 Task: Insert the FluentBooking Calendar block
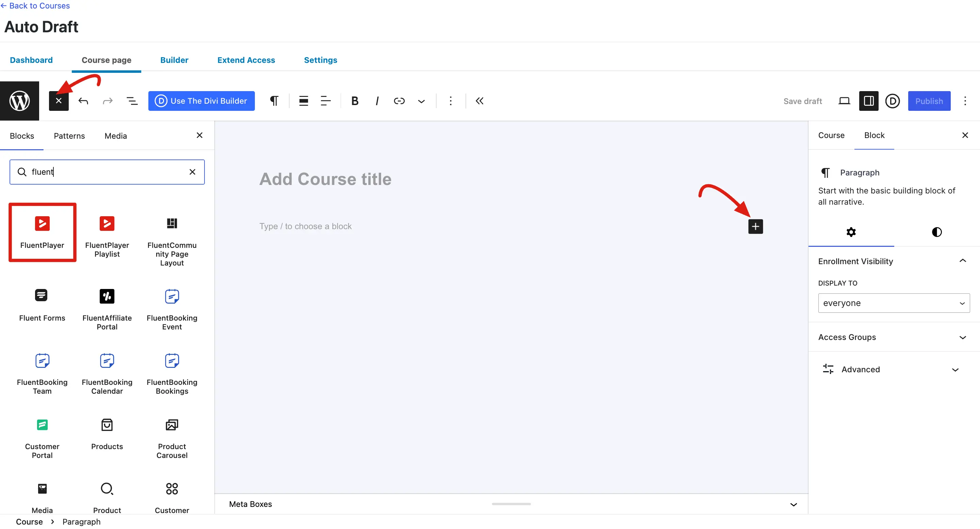(107, 374)
